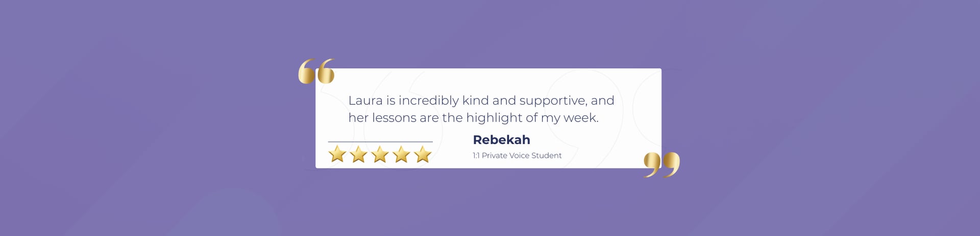Select the first gold star

[337, 154]
